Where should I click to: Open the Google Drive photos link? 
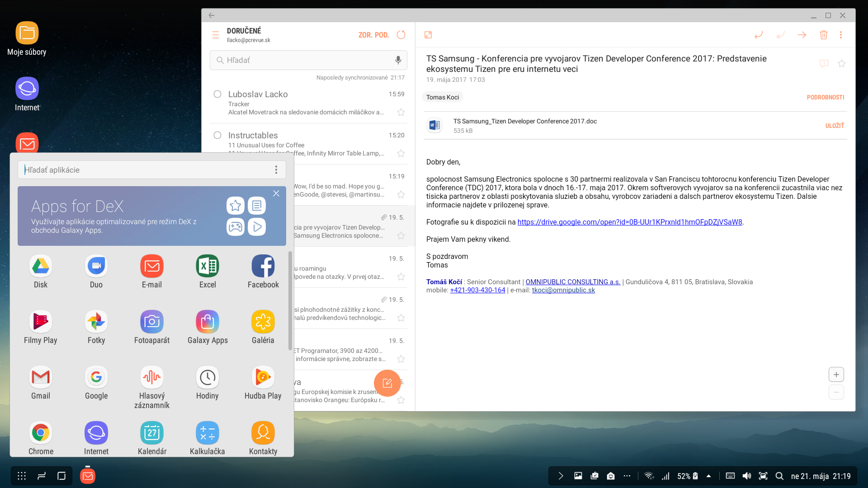pos(630,222)
